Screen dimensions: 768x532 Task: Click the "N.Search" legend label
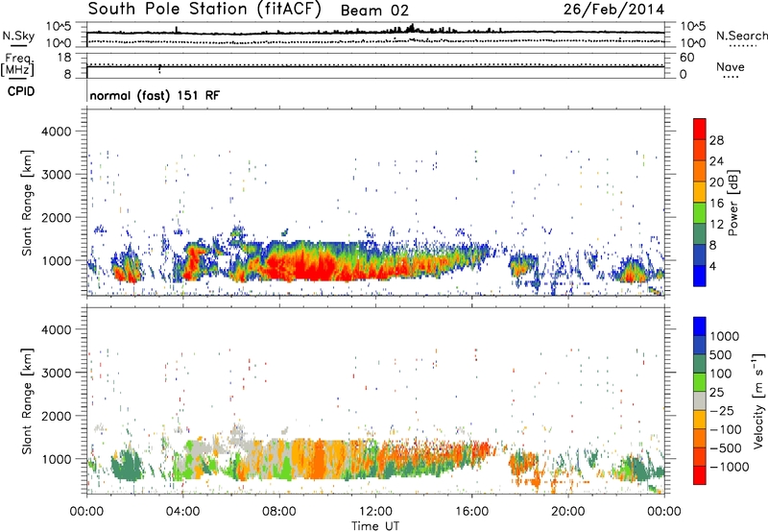(741, 36)
